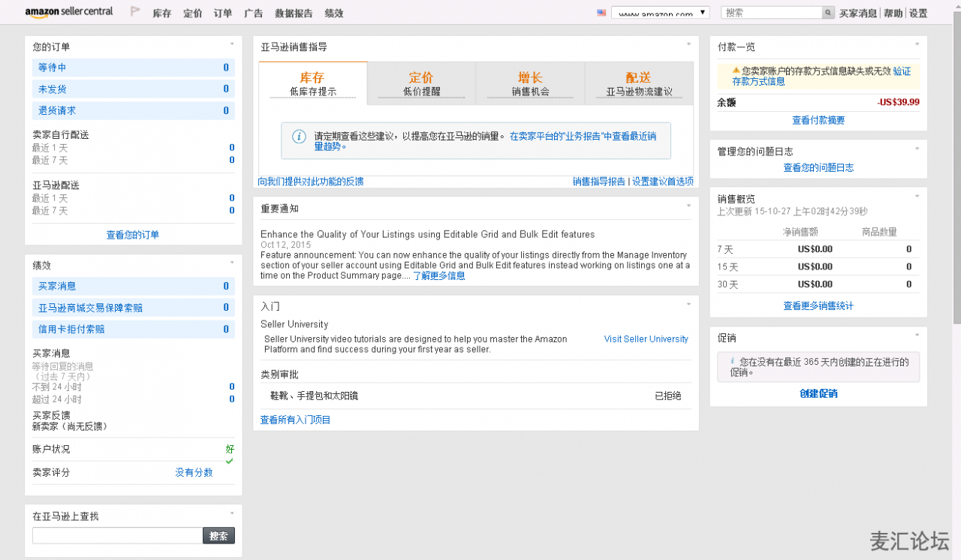The height and width of the screenshot is (560, 961).
Task: Click the flag icon beside the logo
Action: click(135, 12)
